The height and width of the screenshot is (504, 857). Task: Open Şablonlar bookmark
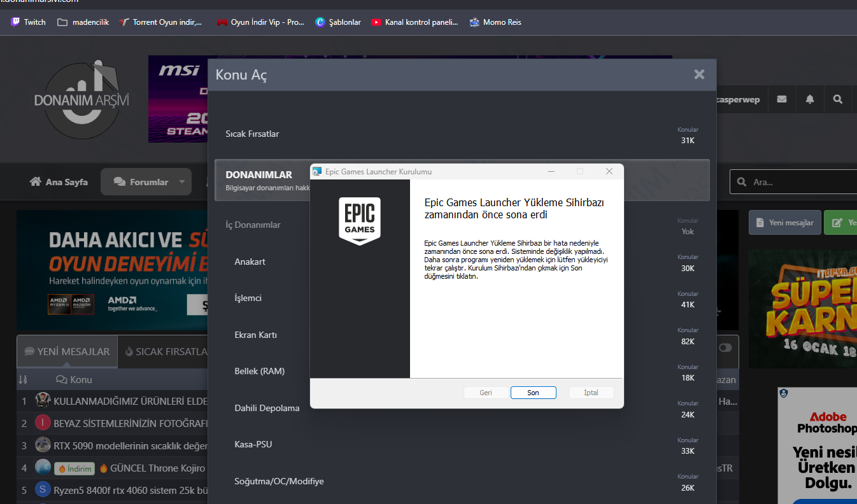click(x=339, y=22)
